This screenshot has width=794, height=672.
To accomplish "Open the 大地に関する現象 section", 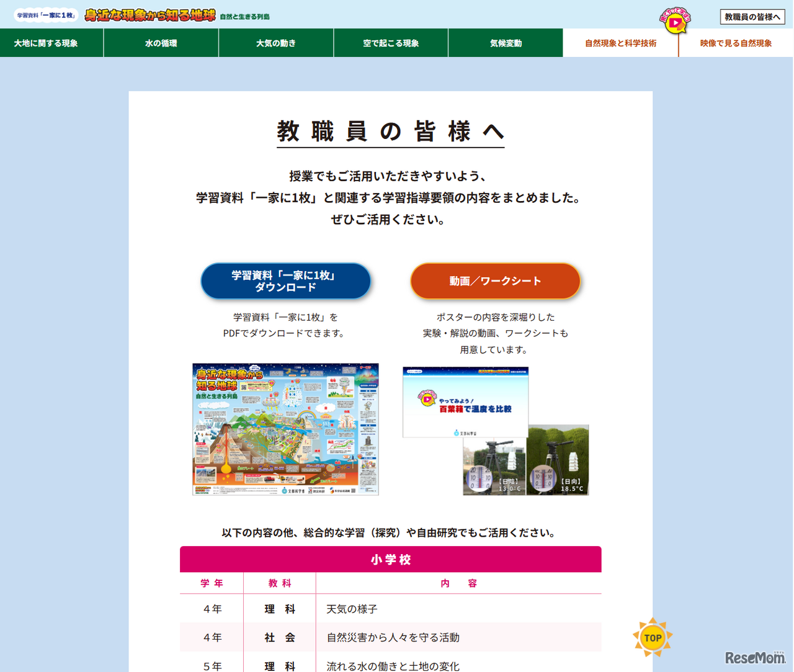I will pyautogui.click(x=51, y=43).
